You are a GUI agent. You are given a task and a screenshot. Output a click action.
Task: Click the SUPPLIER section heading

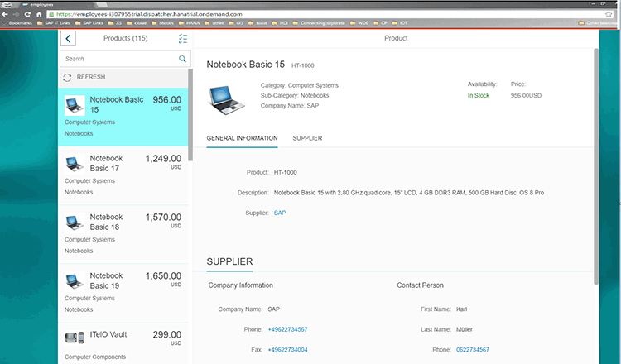click(229, 261)
